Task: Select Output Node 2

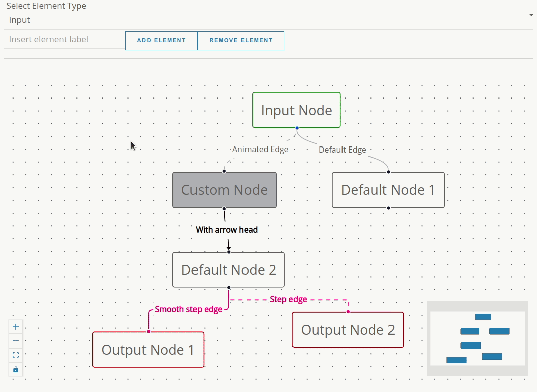Action: [x=348, y=330]
